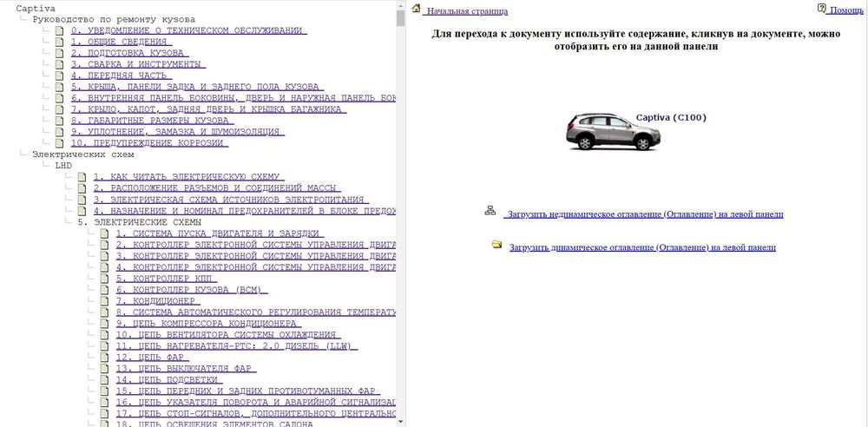Screen dimensions: 868x427
Task: Click document icon next to 5. КОНТРОЛЛЕР КПП
Action: (104, 279)
